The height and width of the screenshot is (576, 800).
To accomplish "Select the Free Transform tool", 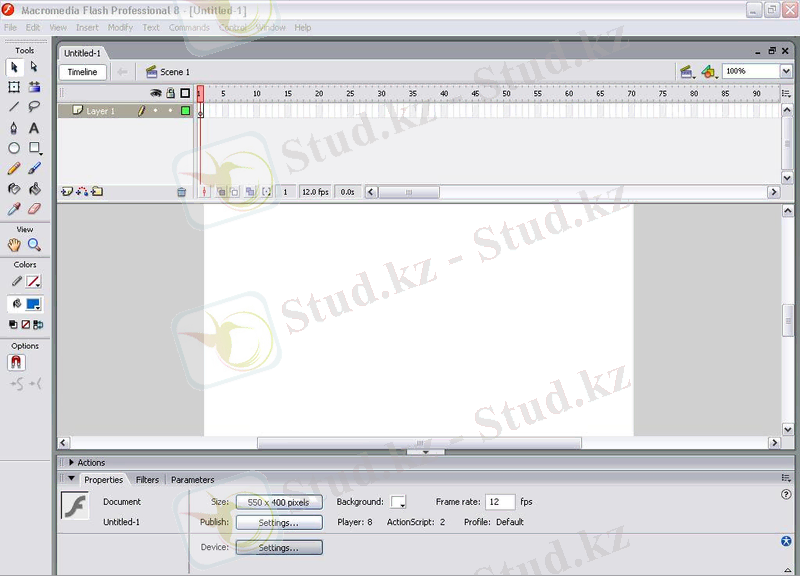I will 14,87.
